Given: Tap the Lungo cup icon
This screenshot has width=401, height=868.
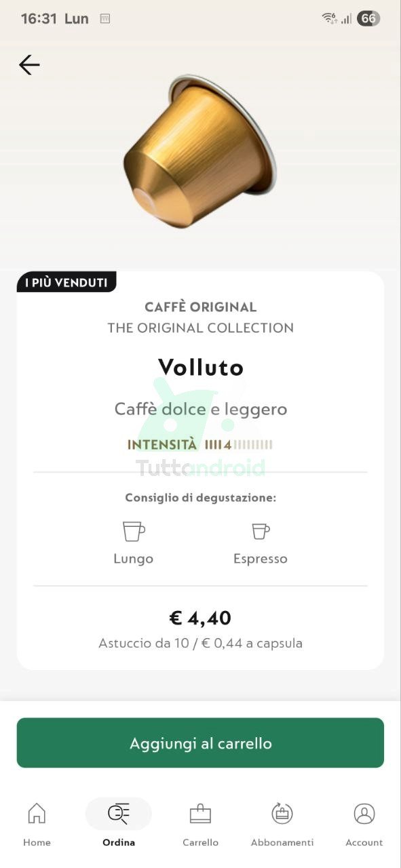Looking at the screenshot, I should coord(134,531).
